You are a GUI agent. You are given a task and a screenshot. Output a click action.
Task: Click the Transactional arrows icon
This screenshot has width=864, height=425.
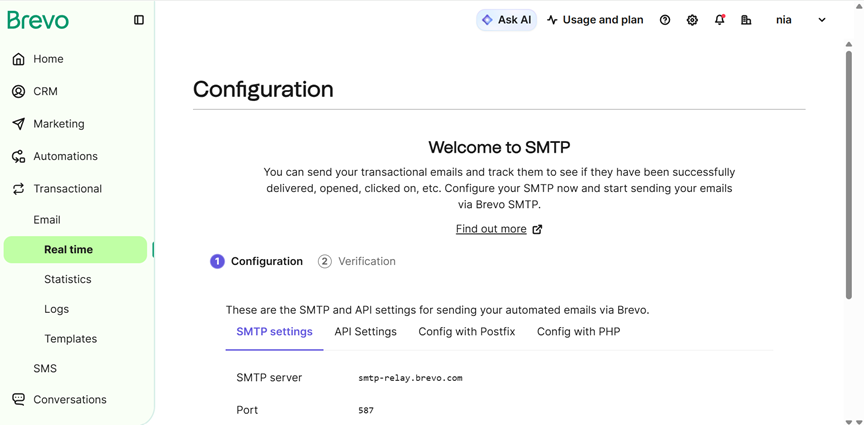18,189
